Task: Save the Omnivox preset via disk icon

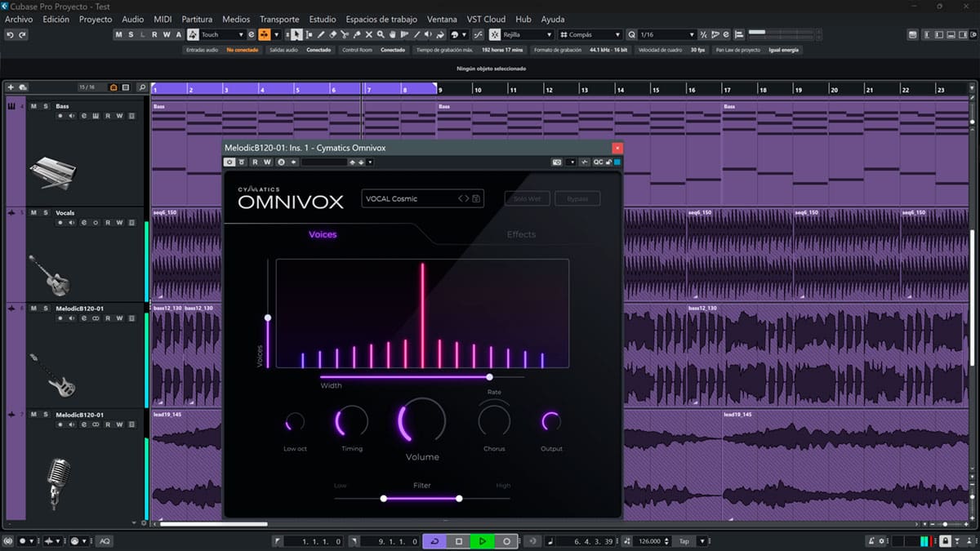Action: click(x=476, y=198)
